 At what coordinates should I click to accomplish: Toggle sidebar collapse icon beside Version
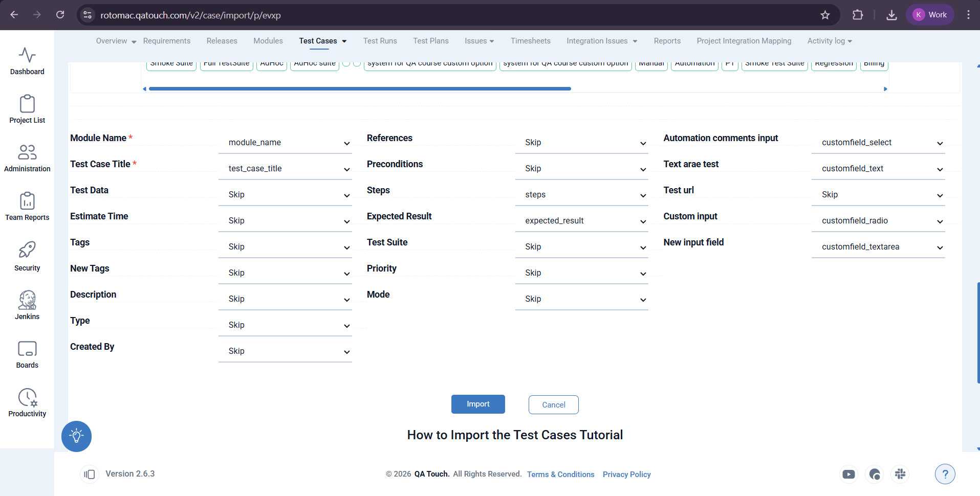tap(90, 474)
